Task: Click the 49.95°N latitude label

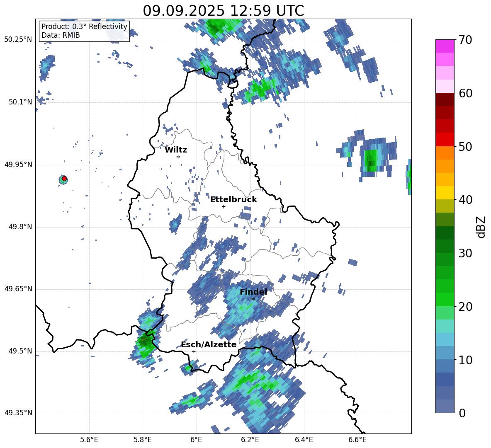Action: (x=18, y=165)
